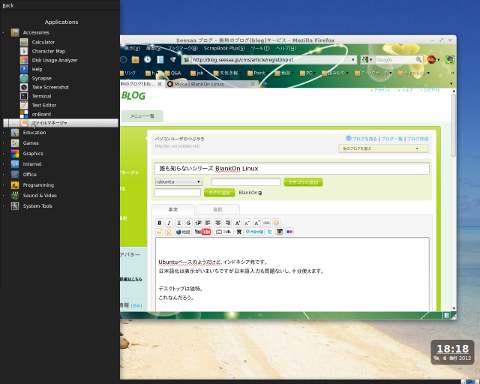This screenshot has height=384, width=480.
Task: Select highlighted ファイルマネージャ entry
Action: [x=61, y=123]
